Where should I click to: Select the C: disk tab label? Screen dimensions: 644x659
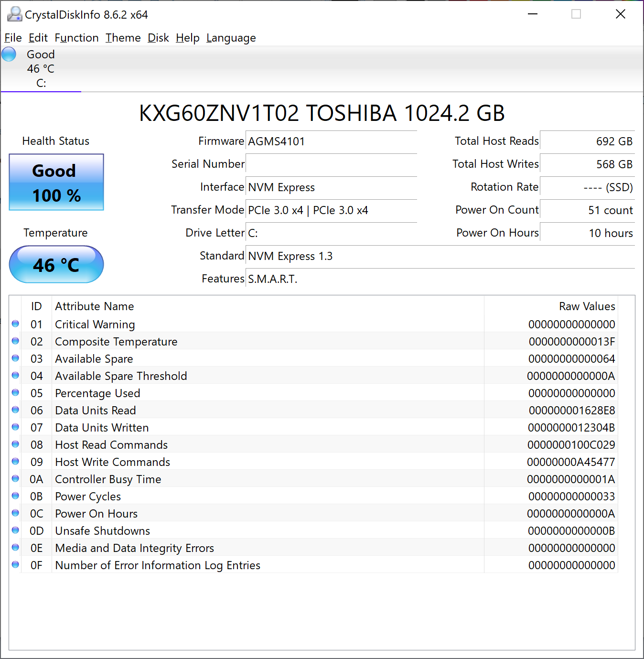(41, 83)
